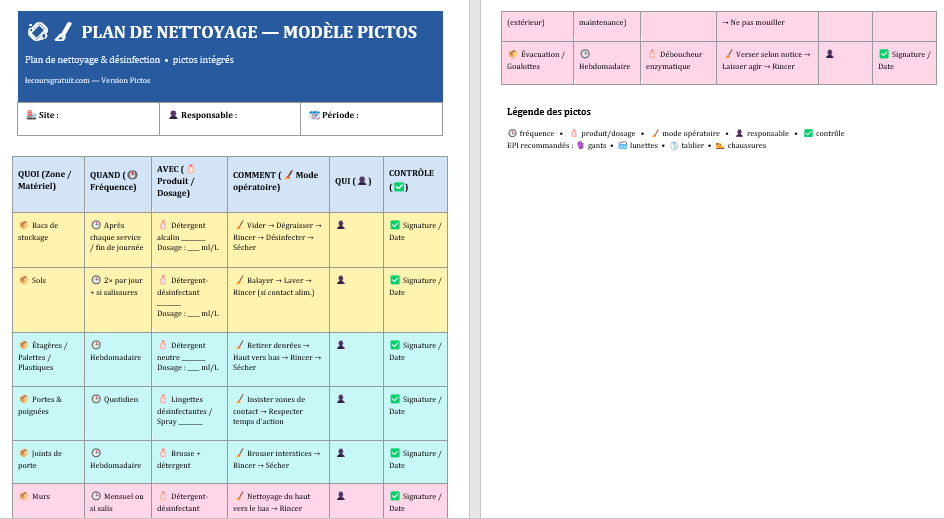Viewport: 944px width, 519px height.
Task: Click the apron icon beside tablier
Action: [x=673, y=145]
